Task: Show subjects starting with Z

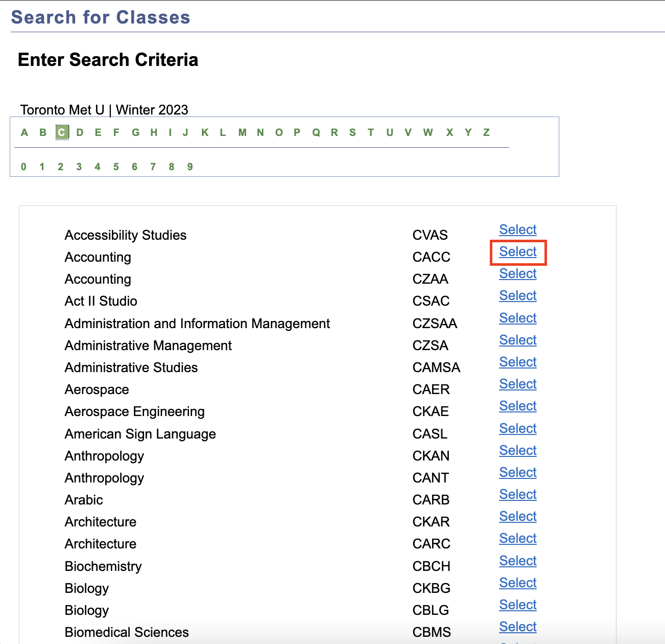Action: click(486, 133)
